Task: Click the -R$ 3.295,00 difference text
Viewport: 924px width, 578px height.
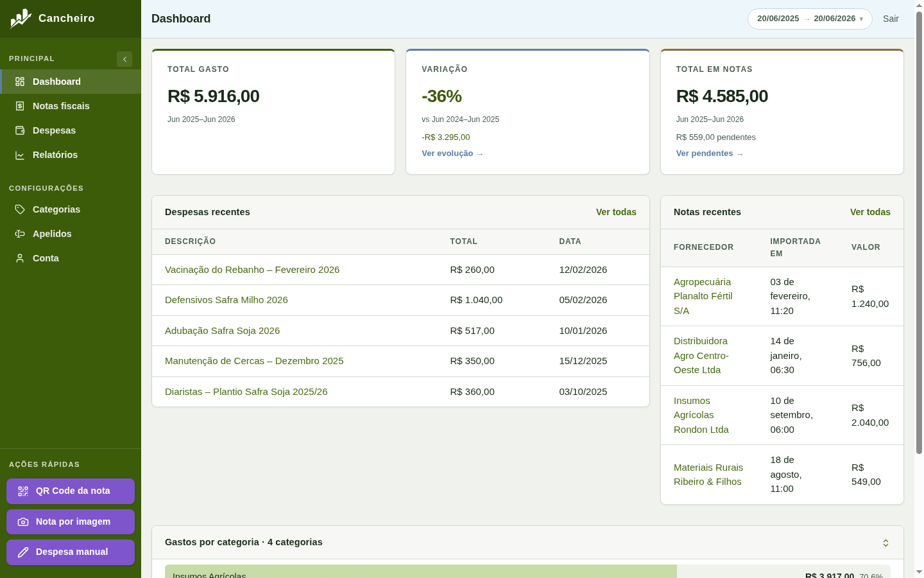Action: 446,137
